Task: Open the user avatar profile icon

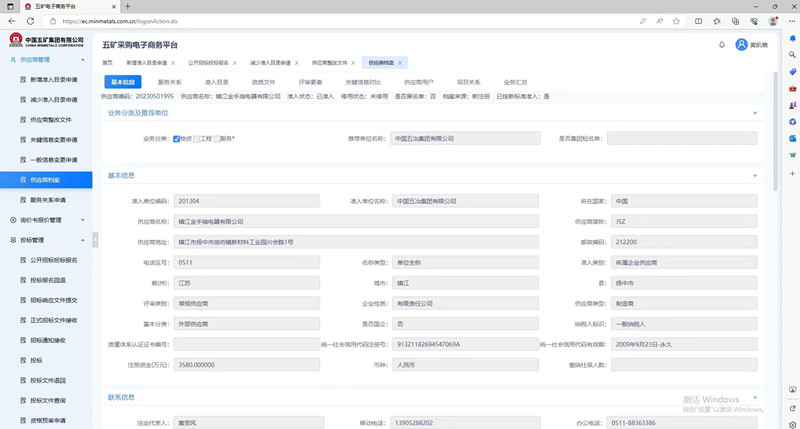Action: click(x=741, y=45)
